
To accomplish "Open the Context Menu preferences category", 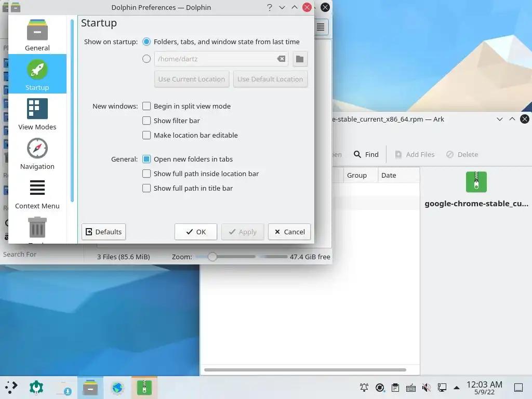I will coord(37,193).
